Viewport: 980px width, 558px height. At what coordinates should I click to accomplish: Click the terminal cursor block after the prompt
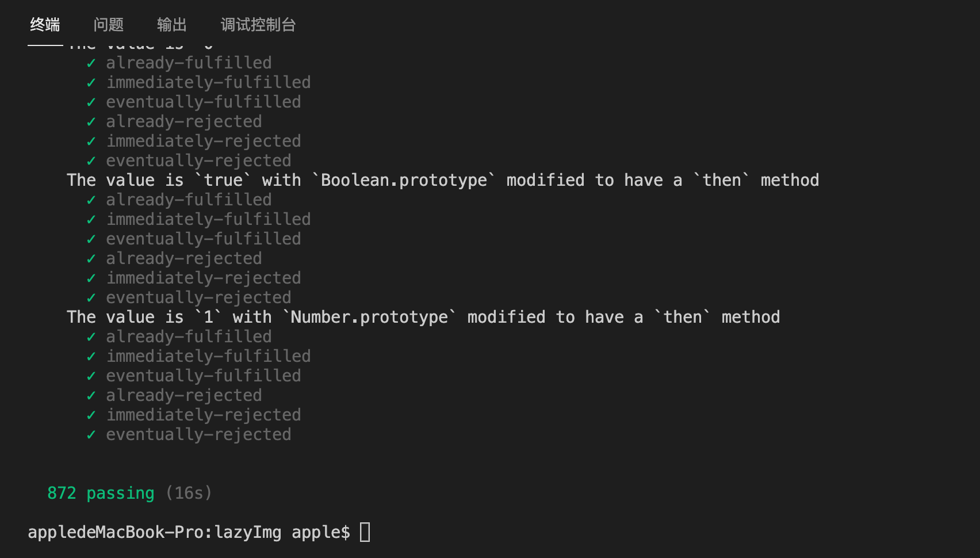365,532
